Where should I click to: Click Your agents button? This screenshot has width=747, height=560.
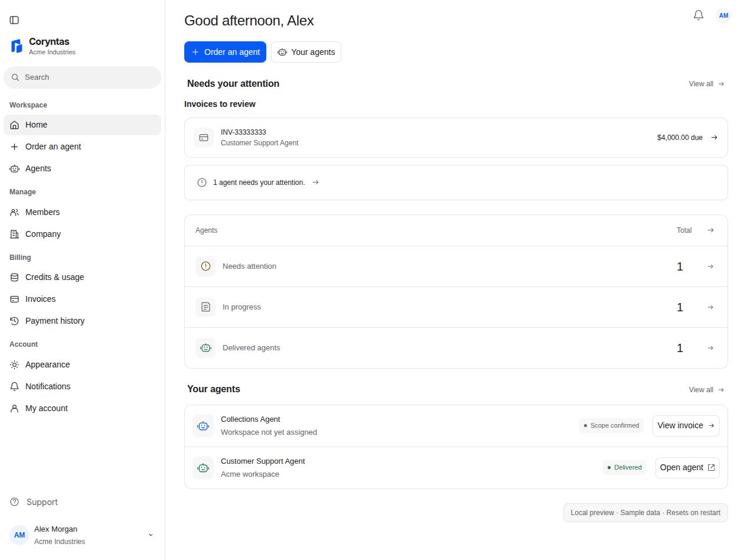306,52
